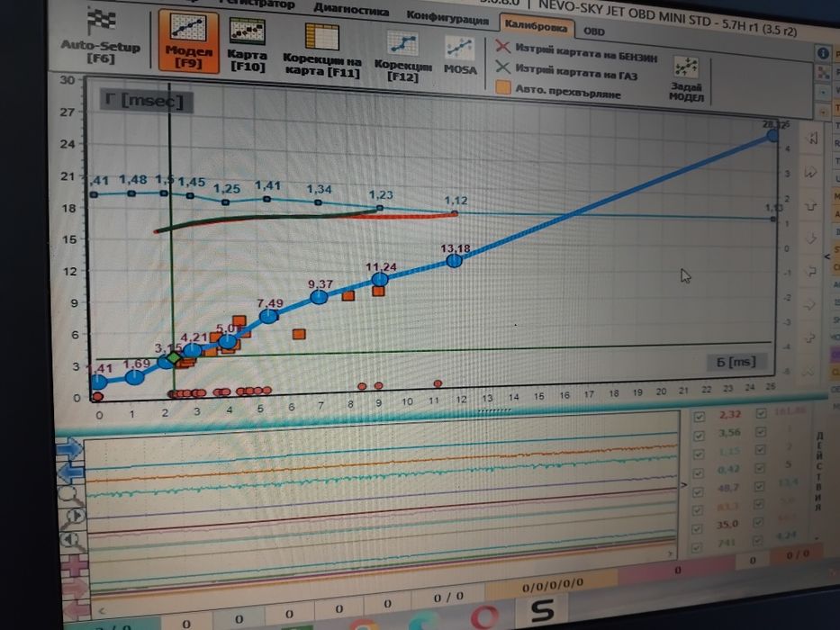
Task: Toggle the checkbox next to value 83,3
Action: (x=697, y=510)
